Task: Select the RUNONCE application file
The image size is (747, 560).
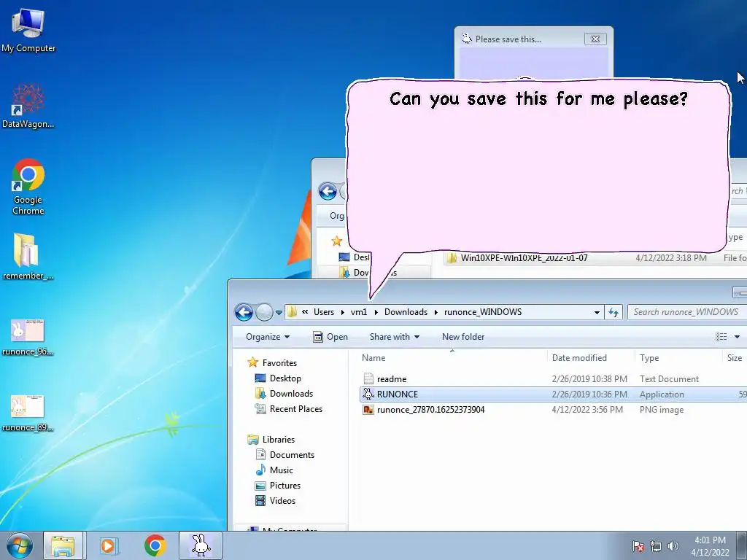Action: coord(553,394)
